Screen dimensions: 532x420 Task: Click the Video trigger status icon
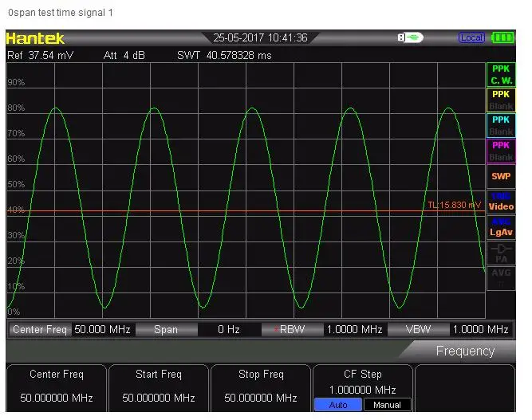[x=501, y=202]
